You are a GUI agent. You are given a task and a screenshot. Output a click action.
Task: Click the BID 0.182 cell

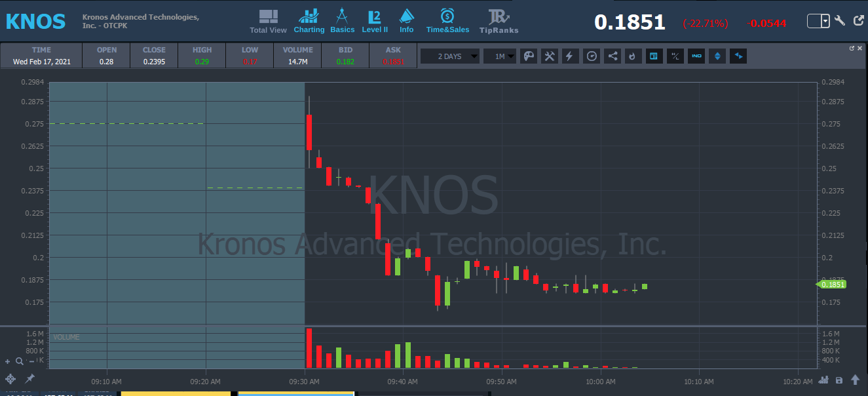(x=345, y=56)
